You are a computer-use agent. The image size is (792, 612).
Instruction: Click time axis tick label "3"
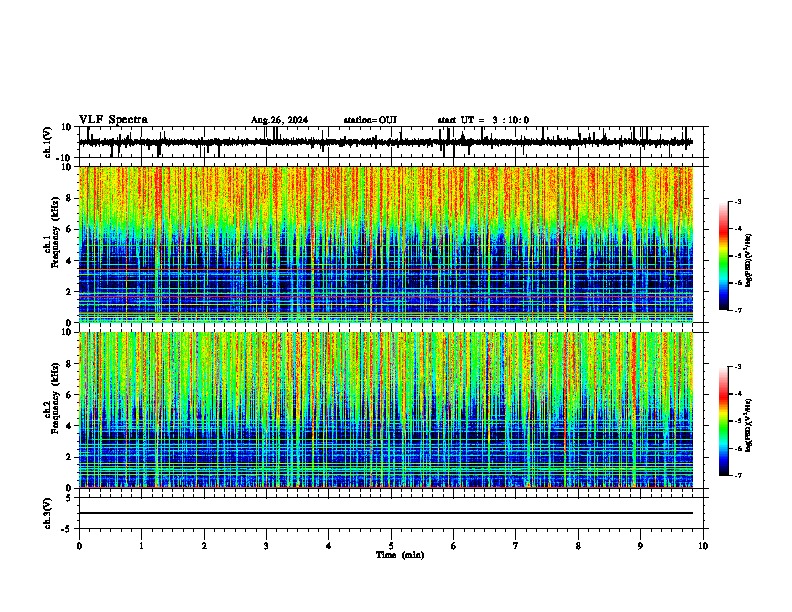(x=266, y=546)
